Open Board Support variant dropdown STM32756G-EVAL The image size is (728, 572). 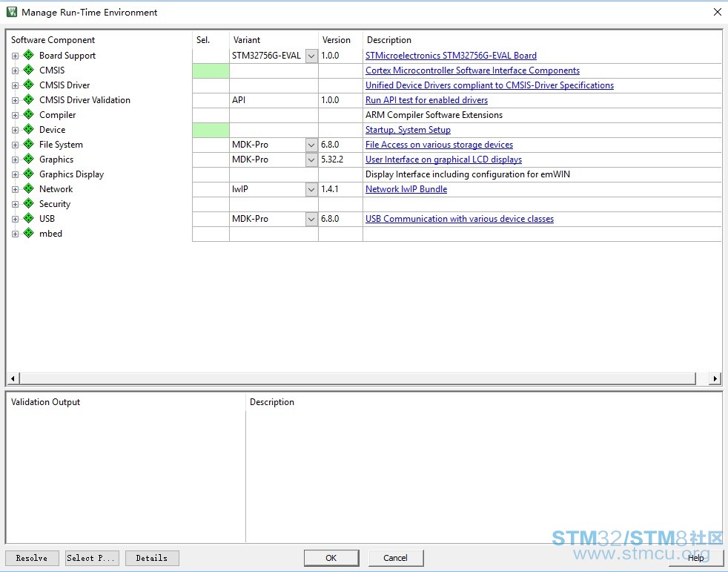(x=311, y=56)
